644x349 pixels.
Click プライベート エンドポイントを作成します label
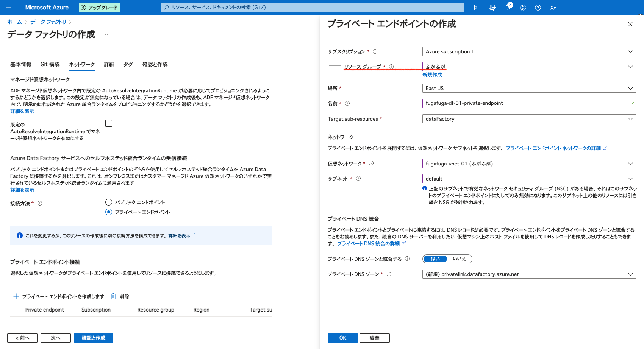pos(63,296)
